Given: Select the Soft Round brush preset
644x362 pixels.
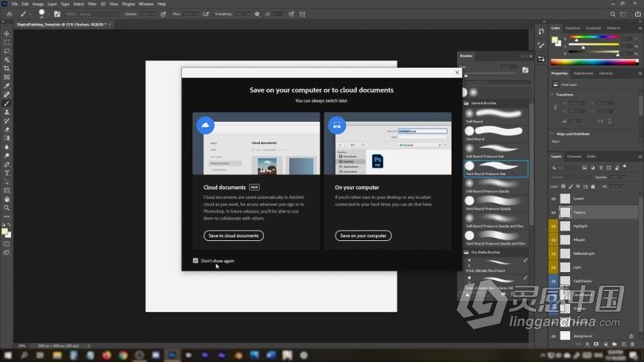Looking at the screenshot, I should [x=496, y=116].
